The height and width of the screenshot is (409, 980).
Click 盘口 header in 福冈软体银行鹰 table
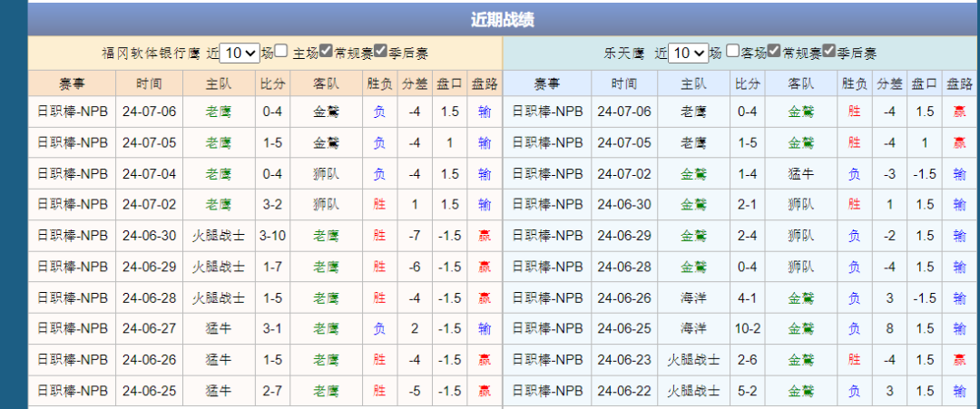coord(450,83)
